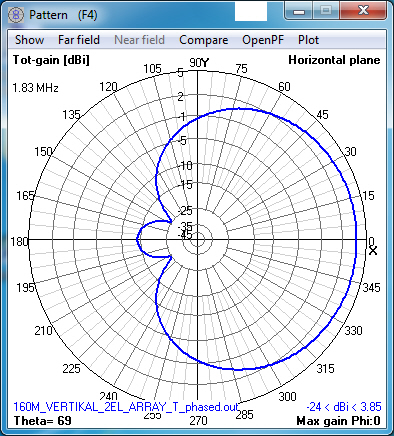The image size is (394, 436).
Task: Click the 165 degree angle label
Action: (25, 196)
